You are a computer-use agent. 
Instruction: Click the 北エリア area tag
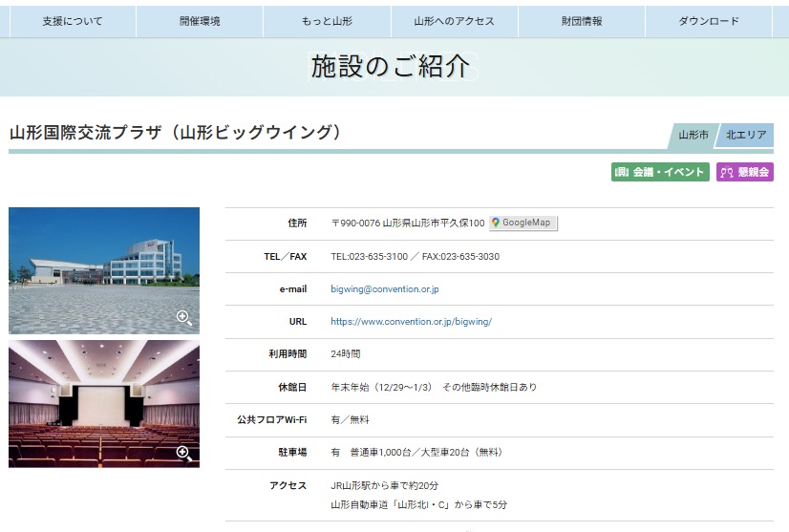pos(745,136)
